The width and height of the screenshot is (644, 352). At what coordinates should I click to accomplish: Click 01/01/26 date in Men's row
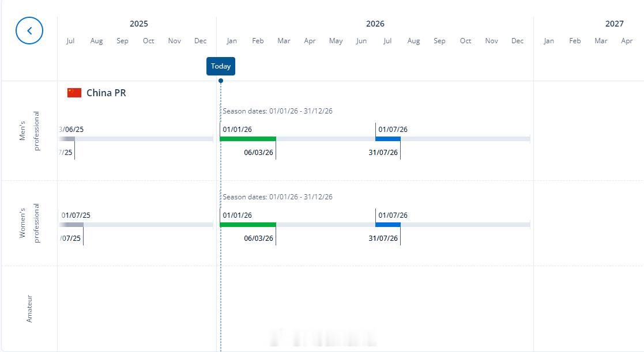pyautogui.click(x=237, y=129)
